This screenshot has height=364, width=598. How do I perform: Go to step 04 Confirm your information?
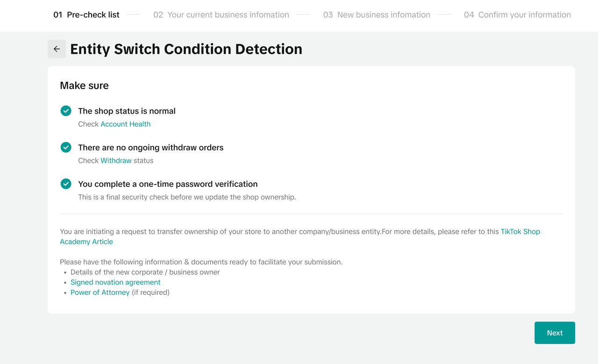coord(517,15)
